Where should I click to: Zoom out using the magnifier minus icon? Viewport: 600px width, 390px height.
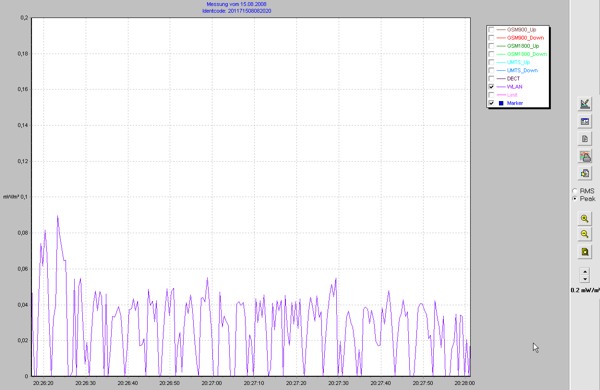pos(585,234)
